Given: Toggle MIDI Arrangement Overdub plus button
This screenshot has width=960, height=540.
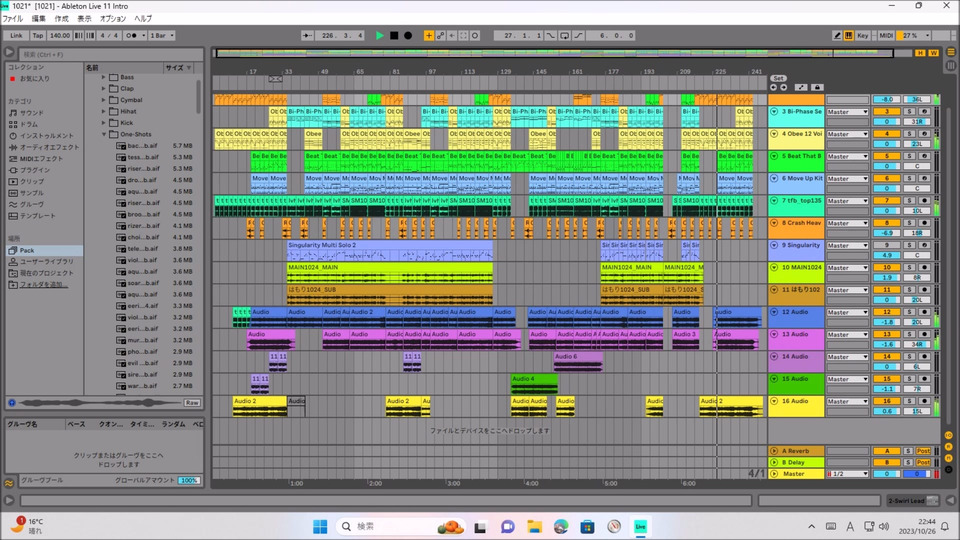Looking at the screenshot, I should point(429,35).
